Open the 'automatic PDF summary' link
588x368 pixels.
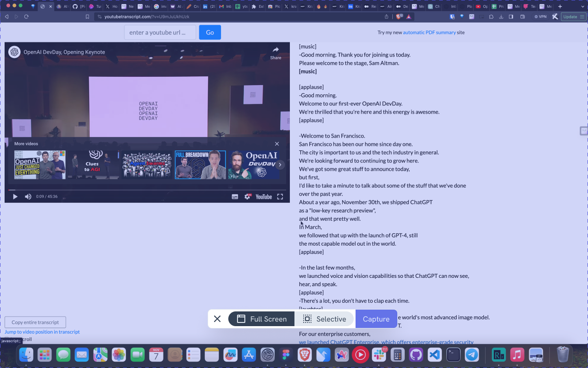point(430,33)
